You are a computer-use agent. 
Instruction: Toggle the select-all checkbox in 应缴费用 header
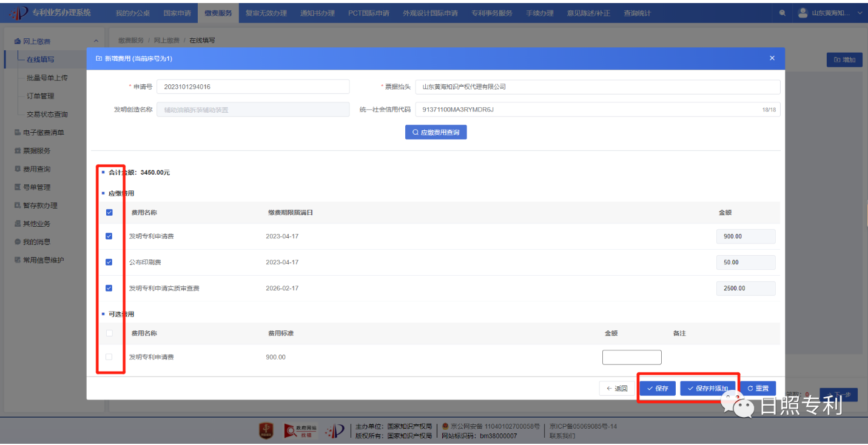click(109, 213)
